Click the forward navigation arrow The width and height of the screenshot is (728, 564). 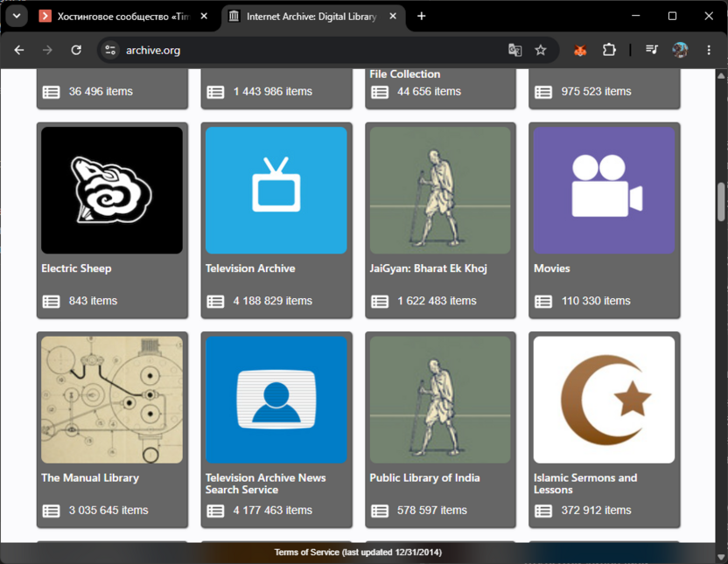(47, 50)
